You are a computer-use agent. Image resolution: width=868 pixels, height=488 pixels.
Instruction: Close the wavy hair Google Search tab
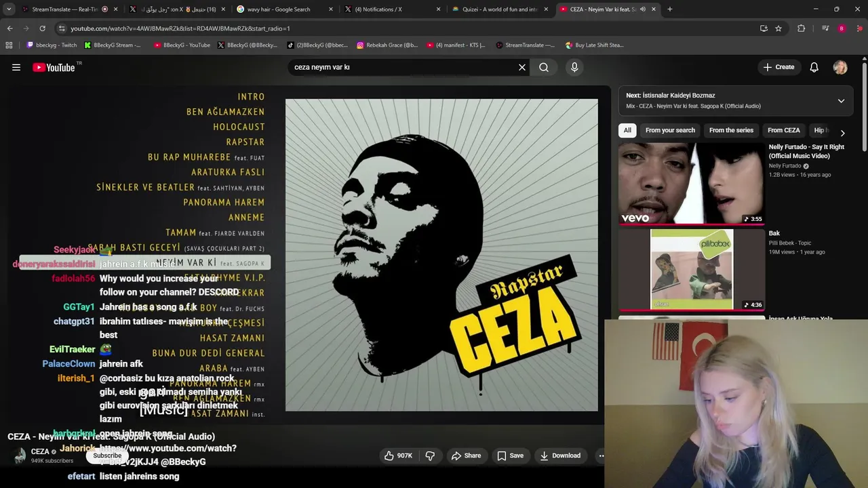[331, 9]
